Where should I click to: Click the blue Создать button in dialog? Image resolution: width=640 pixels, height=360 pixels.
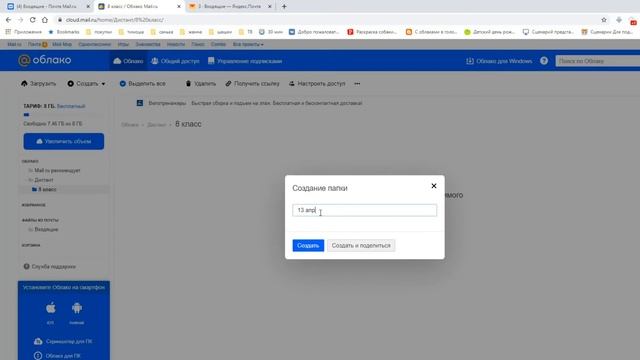[x=308, y=245]
